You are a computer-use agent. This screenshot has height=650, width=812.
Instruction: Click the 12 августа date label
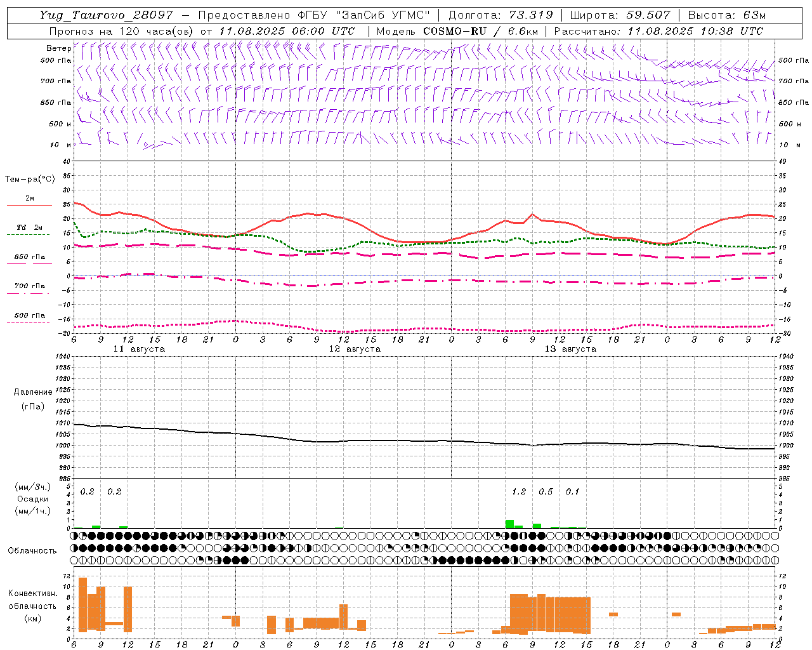pos(355,349)
